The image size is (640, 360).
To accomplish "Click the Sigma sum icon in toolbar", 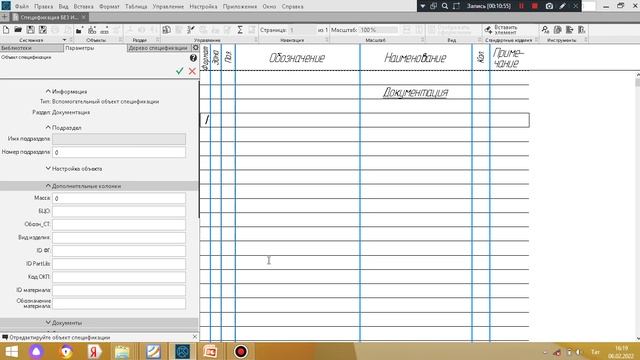I will 240,30.
